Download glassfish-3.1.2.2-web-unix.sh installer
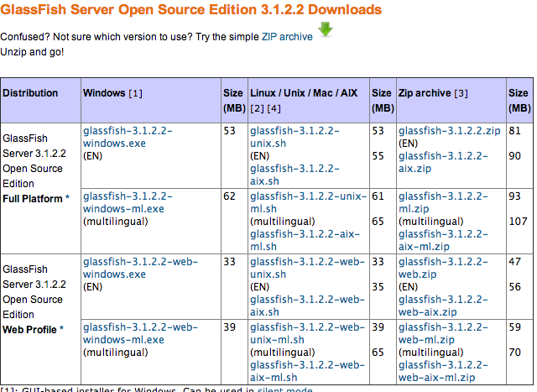The image size is (537, 392). [308, 268]
